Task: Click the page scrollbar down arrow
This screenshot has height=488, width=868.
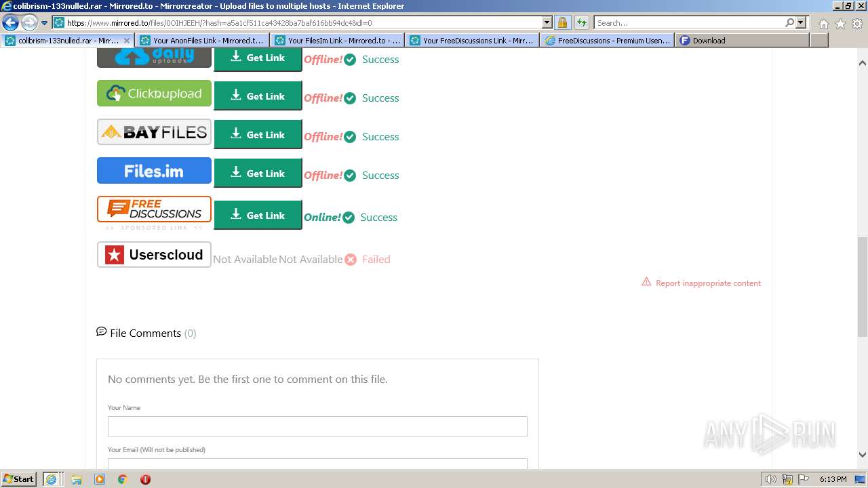Action: pos(863,455)
